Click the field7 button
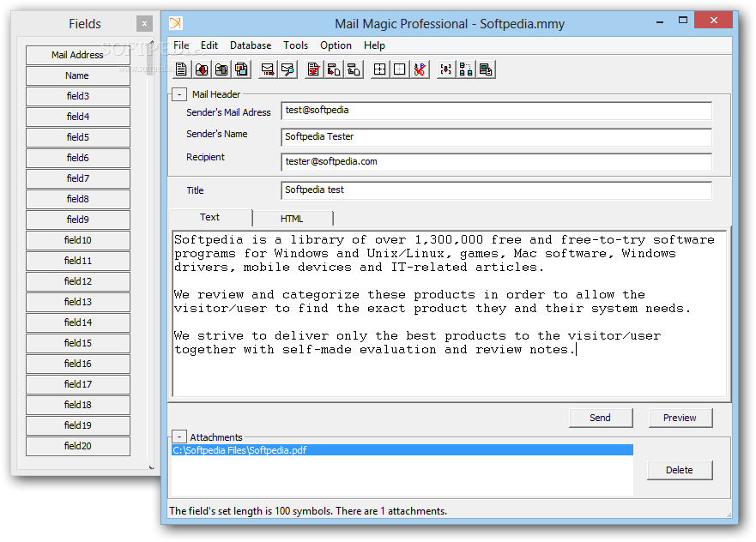Image resolution: width=756 pixels, height=542 pixels. (x=77, y=178)
